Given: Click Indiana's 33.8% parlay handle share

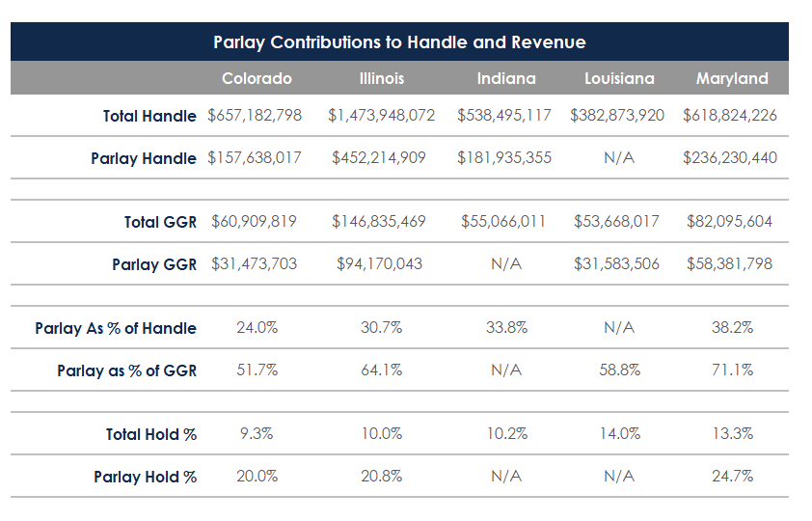Looking at the screenshot, I should pos(506,328).
